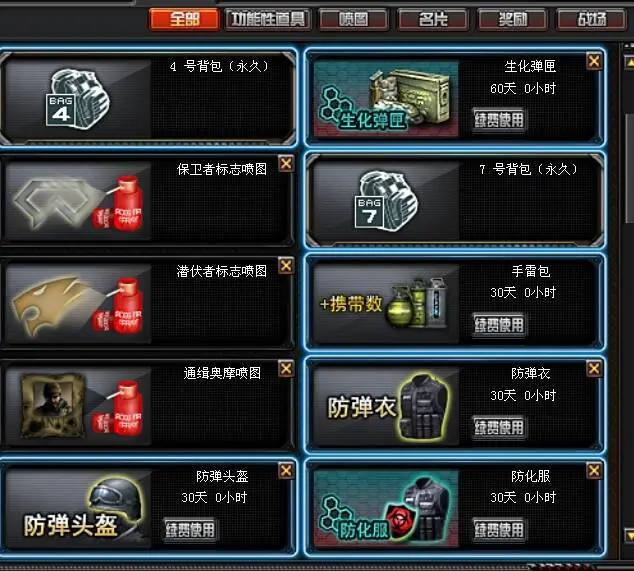This screenshot has height=571, width=634.
Task: Click the scrollbar down arrow
Action: pos(630,535)
